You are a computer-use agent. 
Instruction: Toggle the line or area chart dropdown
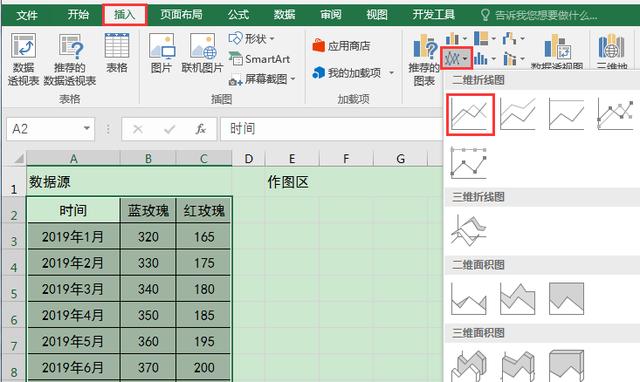pyautogui.click(x=456, y=59)
